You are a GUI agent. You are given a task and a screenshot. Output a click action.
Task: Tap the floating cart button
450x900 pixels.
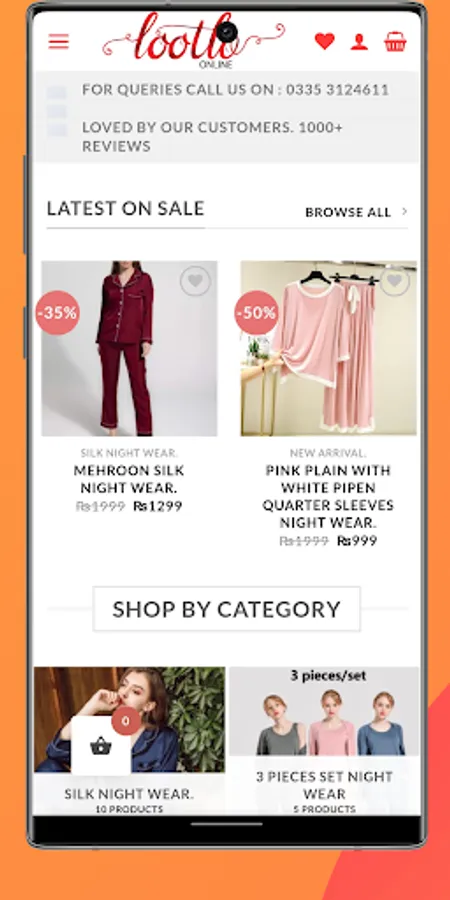(x=101, y=746)
